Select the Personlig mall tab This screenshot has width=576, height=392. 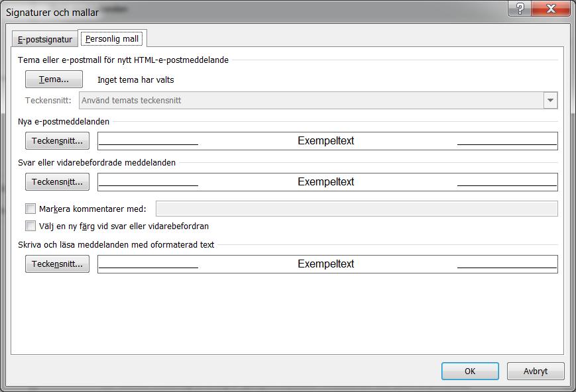pyautogui.click(x=112, y=38)
